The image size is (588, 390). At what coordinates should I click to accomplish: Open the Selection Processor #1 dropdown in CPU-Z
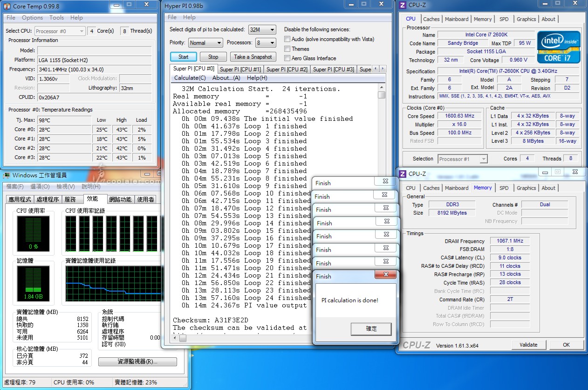click(463, 159)
